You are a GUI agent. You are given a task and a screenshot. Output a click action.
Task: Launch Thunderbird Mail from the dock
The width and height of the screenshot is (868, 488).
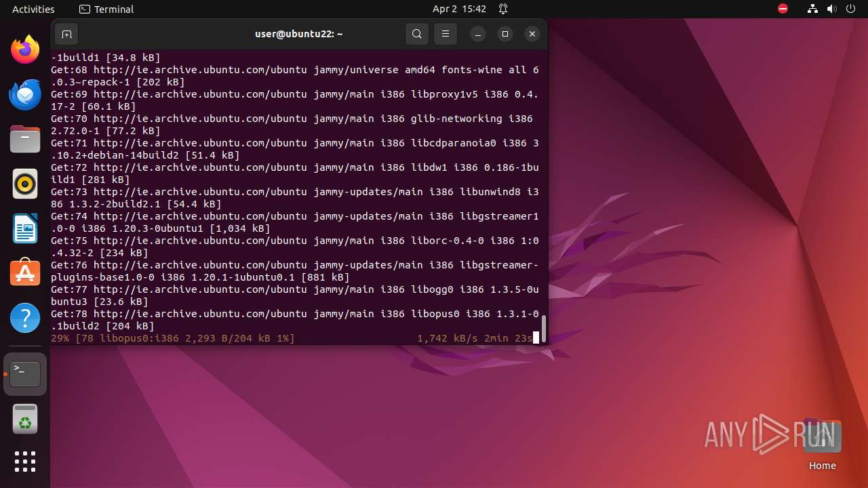(25, 94)
